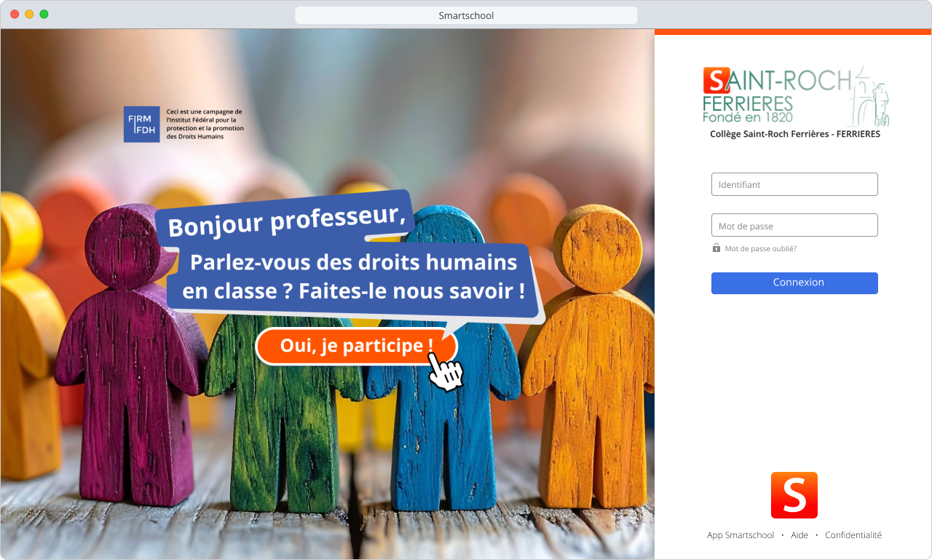Open the Confidentialité link
Image resolution: width=932 pixels, height=560 pixels.
(853, 535)
